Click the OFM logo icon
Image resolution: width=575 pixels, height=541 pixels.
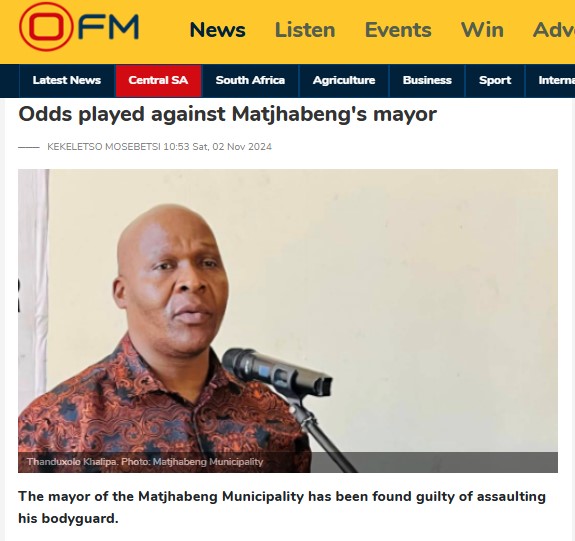point(79,27)
